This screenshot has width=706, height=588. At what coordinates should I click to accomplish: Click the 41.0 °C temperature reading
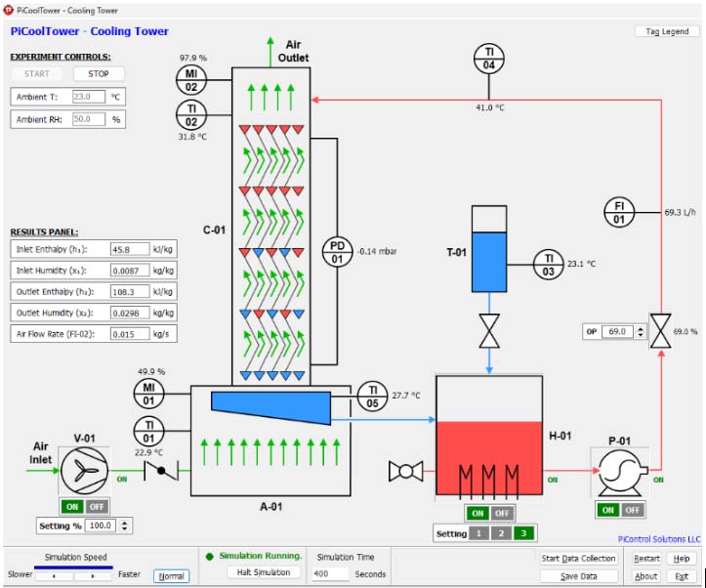(490, 107)
